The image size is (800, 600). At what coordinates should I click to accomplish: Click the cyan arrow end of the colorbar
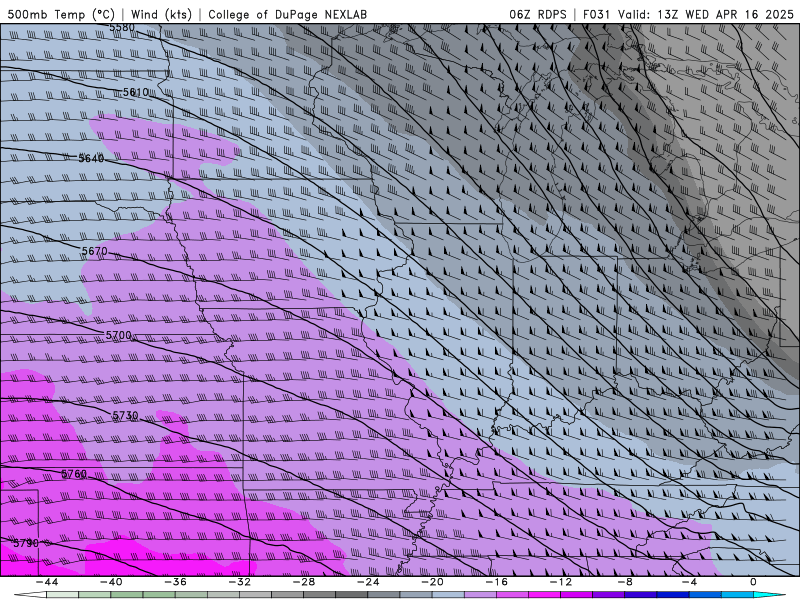[x=770, y=595]
